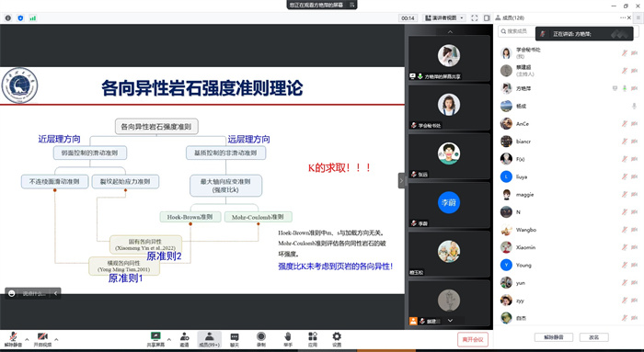
Task: Collapse video strip with side arrow handle
Action: tap(402, 180)
